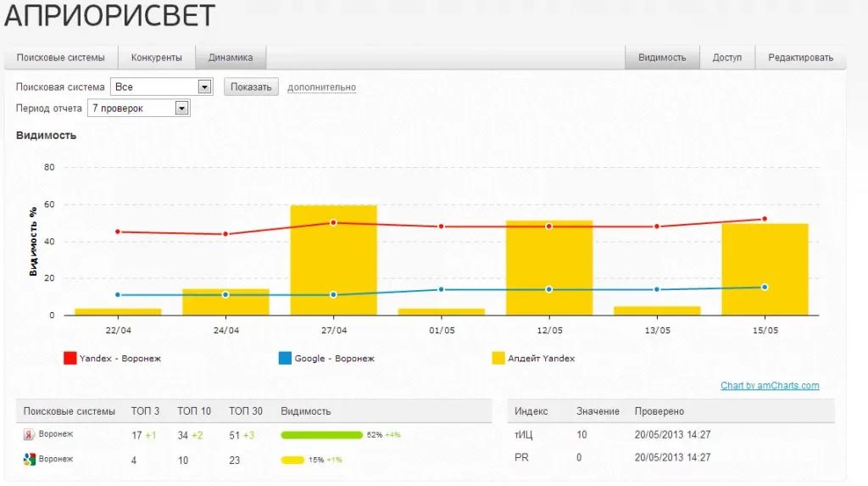The height and width of the screenshot is (486, 868).
Task: Click the Google ТОП 30 value 23
Action: pyautogui.click(x=235, y=461)
